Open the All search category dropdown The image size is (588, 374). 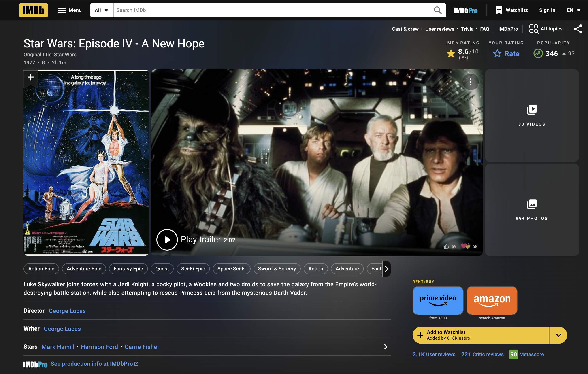pyautogui.click(x=102, y=10)
